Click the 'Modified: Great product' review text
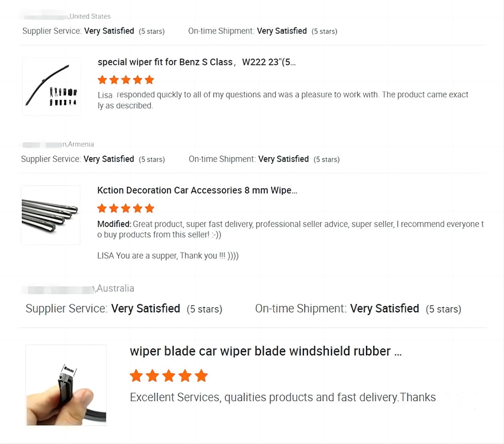The height and width of the screenshot is (444, 504). point(290,229)
